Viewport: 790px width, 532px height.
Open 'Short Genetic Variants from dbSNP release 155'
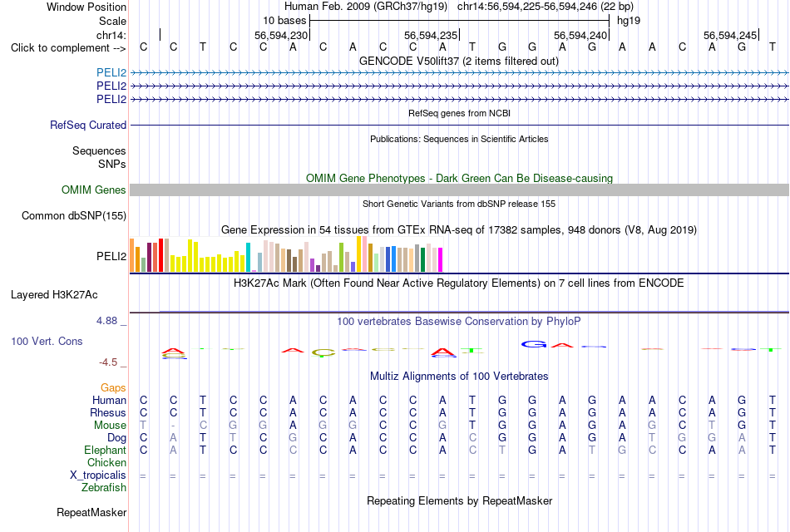coord(459,204)
